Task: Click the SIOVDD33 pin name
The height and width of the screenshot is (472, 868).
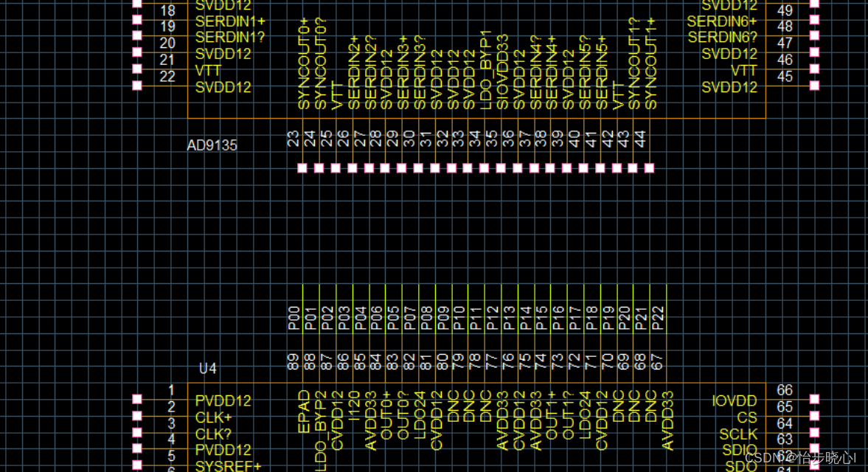Action: 502,72
